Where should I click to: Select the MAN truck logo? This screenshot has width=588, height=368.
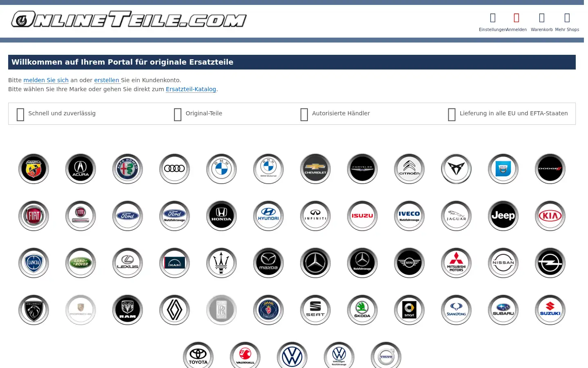(x=174, y=263)
